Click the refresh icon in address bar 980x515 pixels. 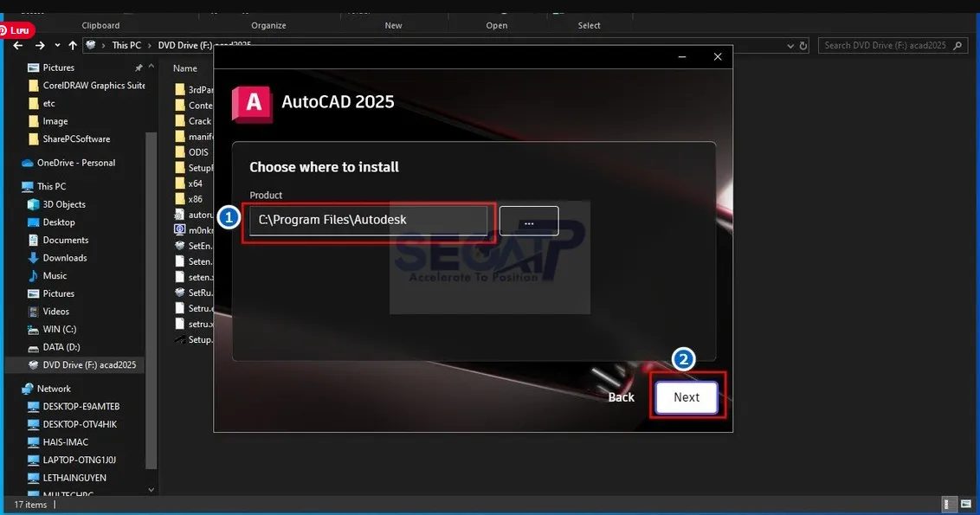pyautogui.click(x=802, y=44)
